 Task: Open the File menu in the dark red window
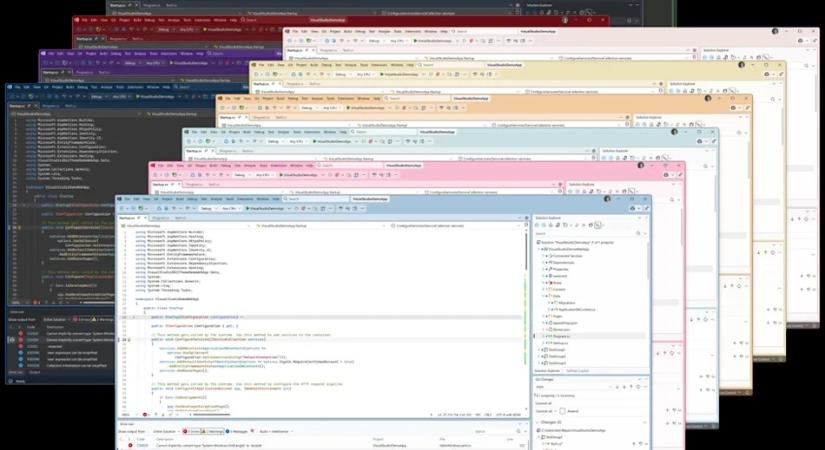[x=84, y=20]
